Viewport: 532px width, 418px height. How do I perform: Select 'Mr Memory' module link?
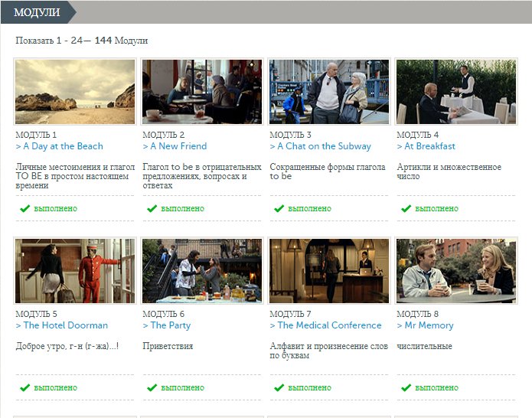426,325
